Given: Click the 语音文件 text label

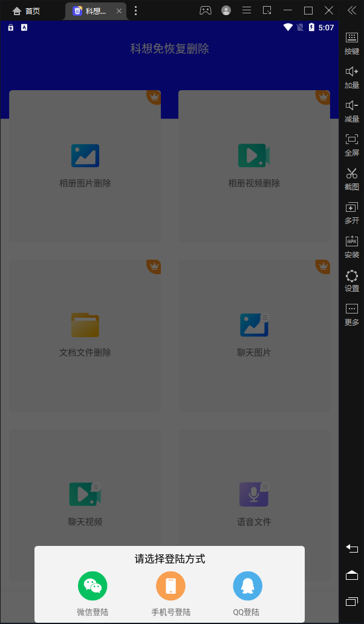Looking at the screenshot, I should (254, 522).
